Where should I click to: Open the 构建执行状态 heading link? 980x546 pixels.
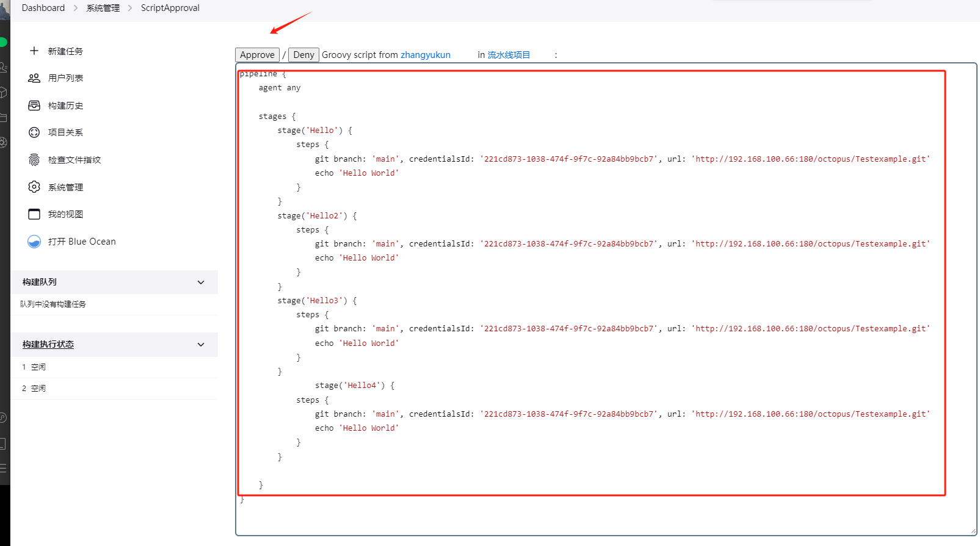click(x=48, y=345)
